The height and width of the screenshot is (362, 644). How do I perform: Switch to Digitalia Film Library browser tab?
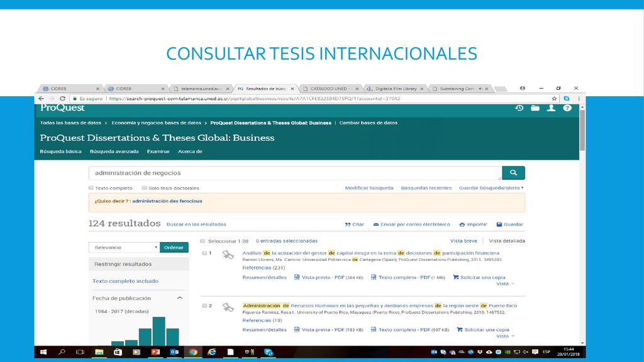point(395,89)
